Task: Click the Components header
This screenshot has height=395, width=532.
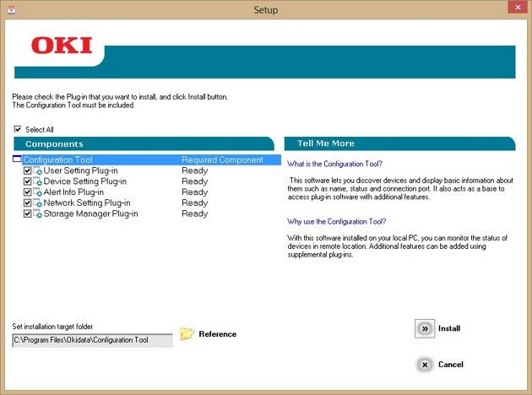Action: 144,143
